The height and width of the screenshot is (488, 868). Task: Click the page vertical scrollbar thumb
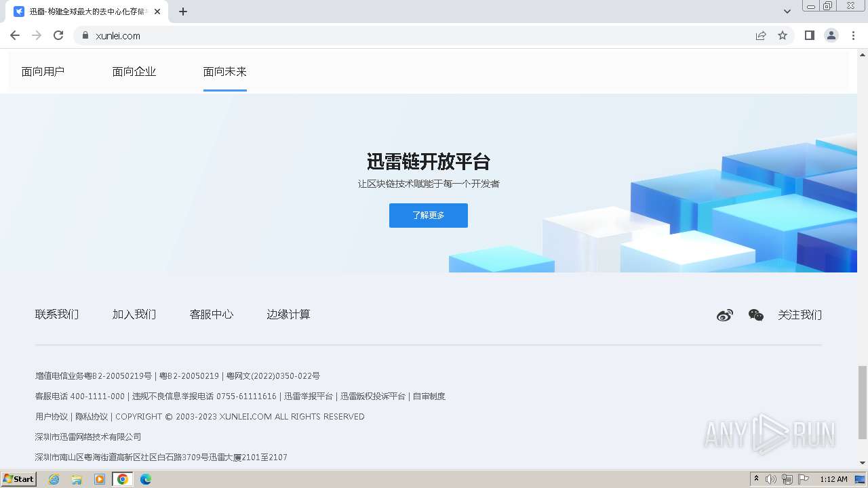862,403
